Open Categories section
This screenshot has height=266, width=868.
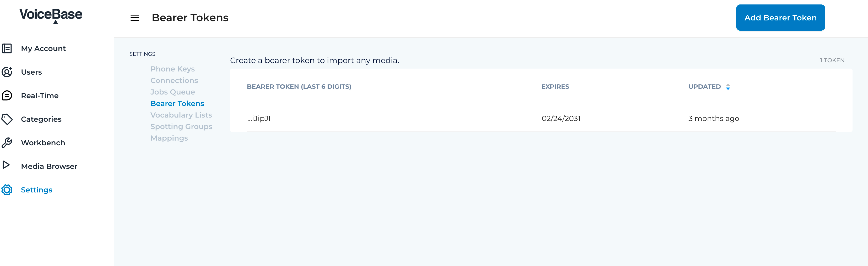click(41, 119)
